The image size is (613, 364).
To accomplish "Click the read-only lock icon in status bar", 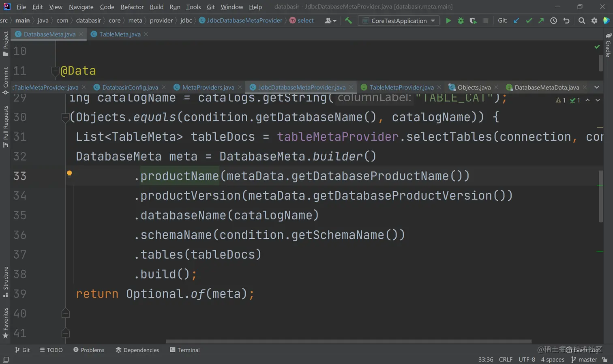I will pyautogui.click(x=604, y=360).
